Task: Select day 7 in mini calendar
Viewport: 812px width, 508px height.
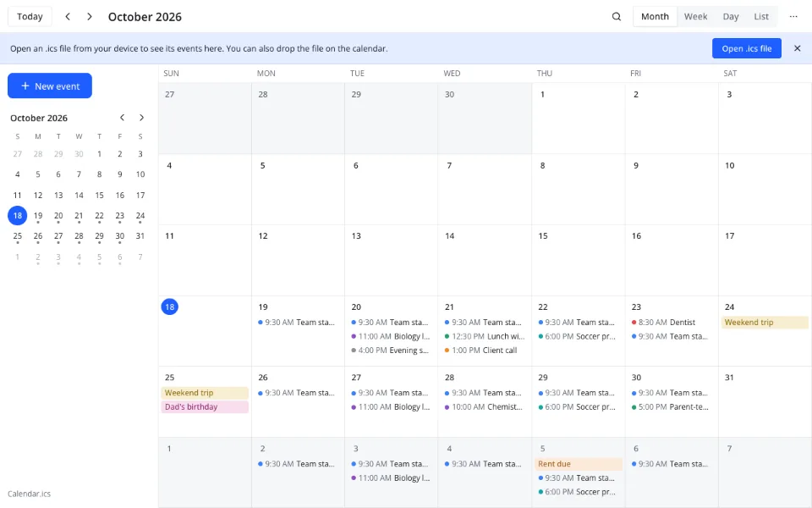Action: coord(79,174)
